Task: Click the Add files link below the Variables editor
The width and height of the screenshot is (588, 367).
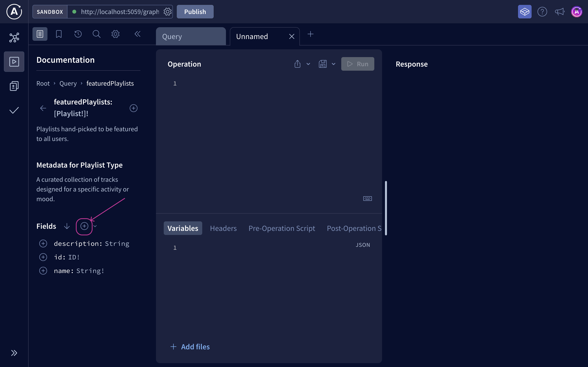Action: point(190,347)
